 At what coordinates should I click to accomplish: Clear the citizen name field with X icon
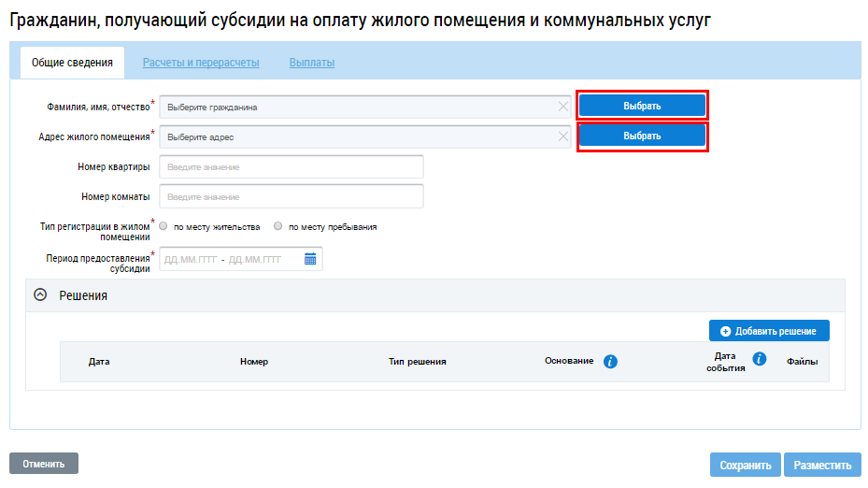tap(562, 107)
